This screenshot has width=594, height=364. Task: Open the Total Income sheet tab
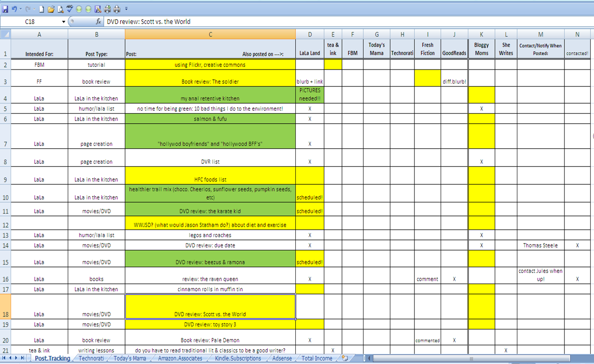pyautogui.click(x=317, y=358)
